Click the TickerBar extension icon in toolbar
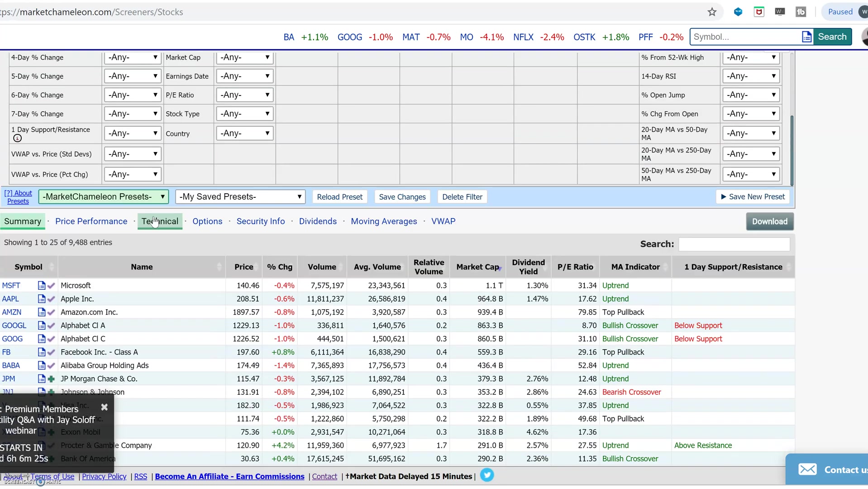Screen dimensions: 868x489 pyautogui.click(x=801, y=12)
